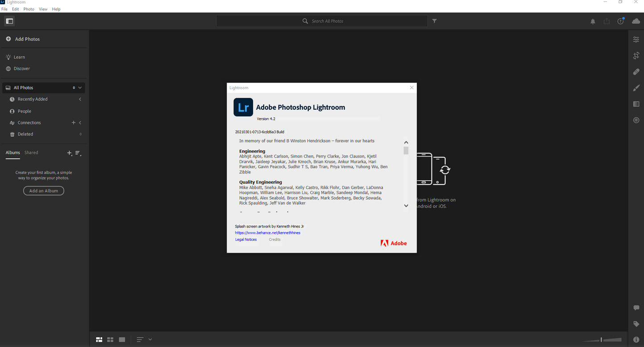Open the Keywords tag panel icon

point(636,324)
